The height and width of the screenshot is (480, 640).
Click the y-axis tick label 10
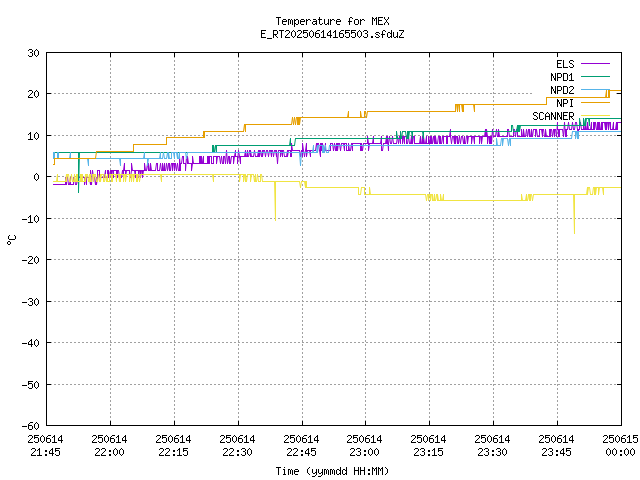point(33,136)
